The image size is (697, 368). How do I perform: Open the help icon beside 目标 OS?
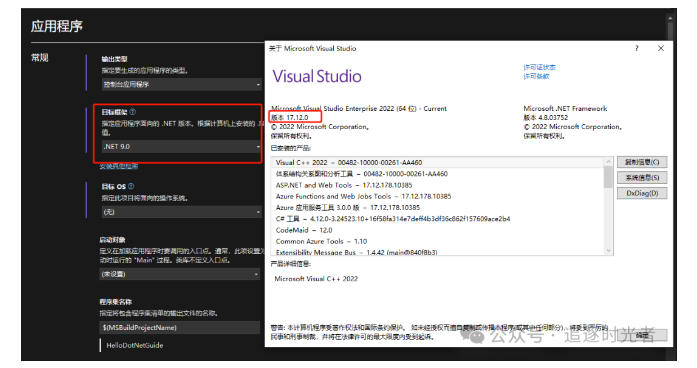click(131, 186)
